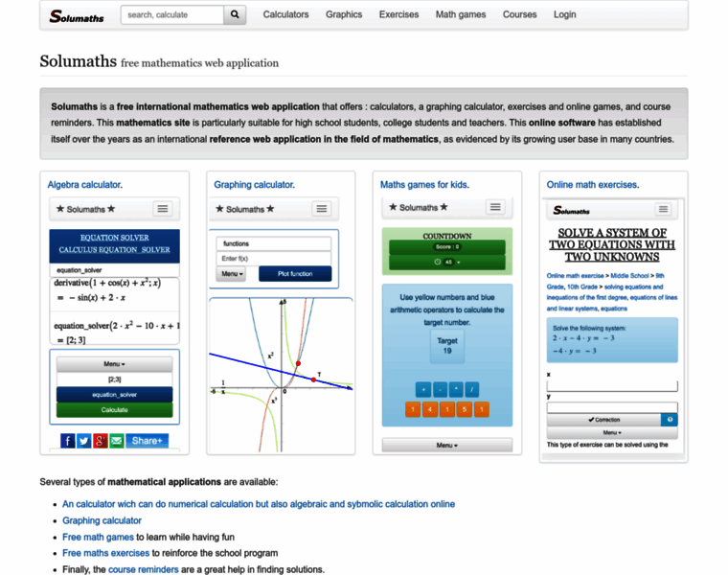Click orange number tile 5
The width and height of the screenshot is (728, 575).
pos(465,409)
